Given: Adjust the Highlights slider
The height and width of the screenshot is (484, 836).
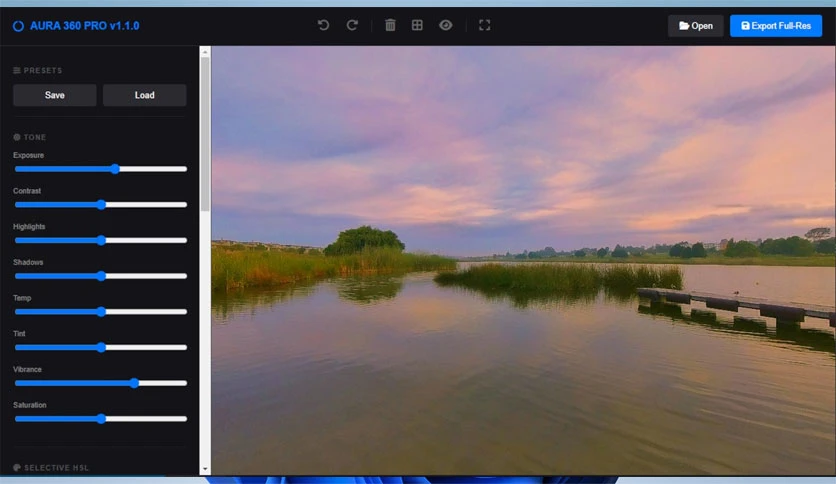Looking at the screenshot, I should [101, 240].
